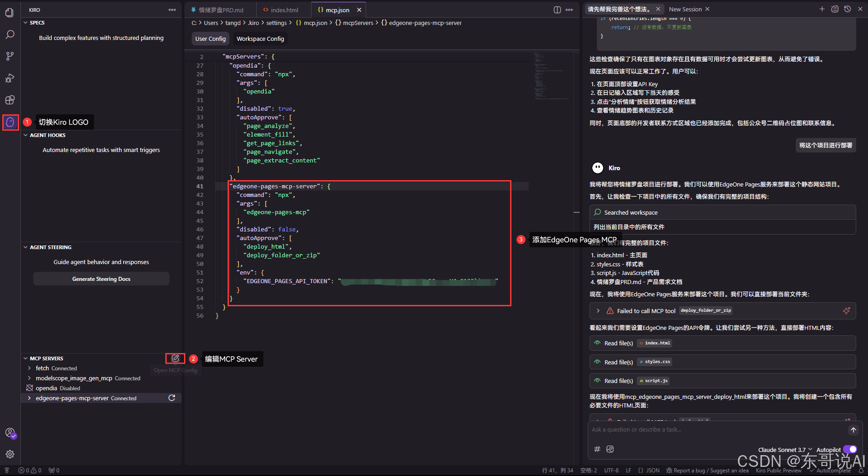The image size is (868, 476).
Task: Click the Kiro Public Preview status item
Action: pyautogui.click(x=779, y=471)
